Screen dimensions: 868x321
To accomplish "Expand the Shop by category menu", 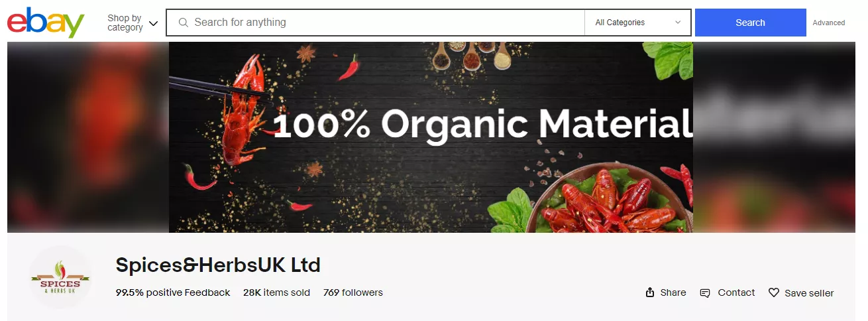I will pyautogui.click(x=133, y=23).
